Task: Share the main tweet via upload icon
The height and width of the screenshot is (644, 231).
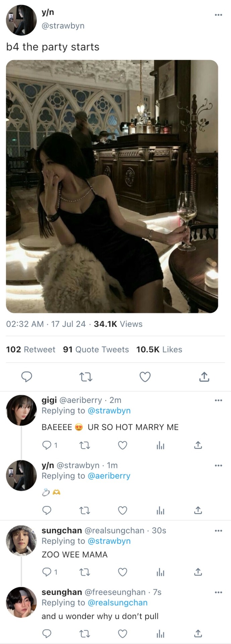Action: (204, 377)
